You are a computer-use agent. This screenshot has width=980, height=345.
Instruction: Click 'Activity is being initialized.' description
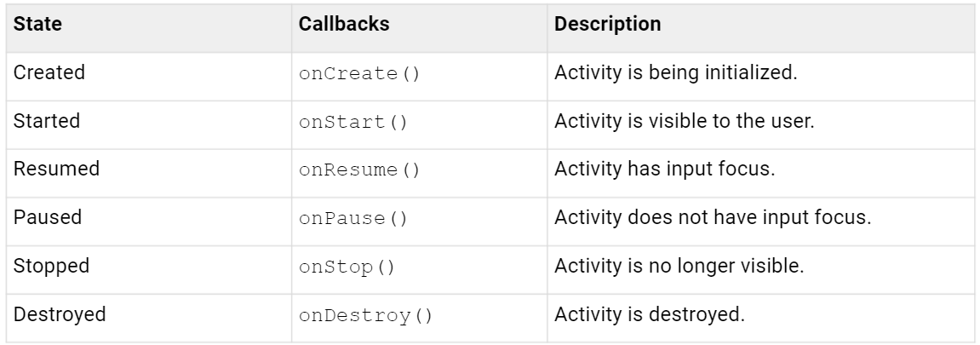(x=675, y=72)
